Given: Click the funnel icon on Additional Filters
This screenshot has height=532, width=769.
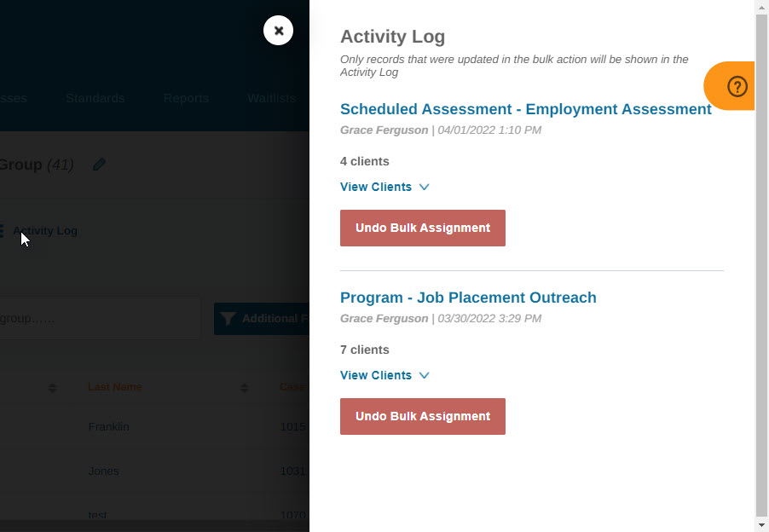Looking at the screenshot, I should pyautogui.click(x=228, y=319).
